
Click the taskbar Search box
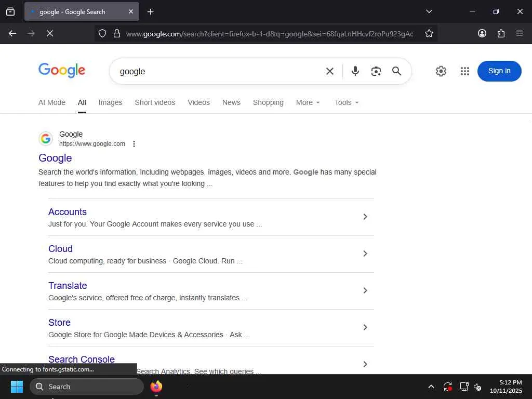(x=87, y=387)
